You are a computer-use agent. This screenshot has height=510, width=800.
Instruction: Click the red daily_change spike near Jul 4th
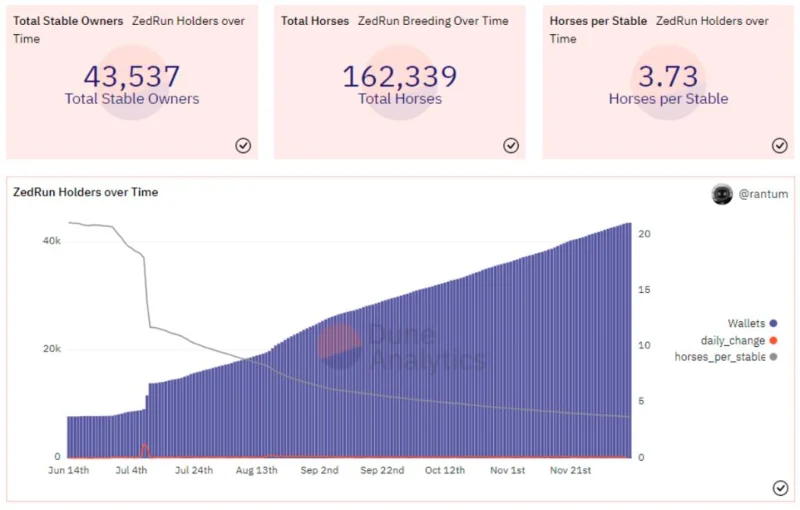pos(145,450)
